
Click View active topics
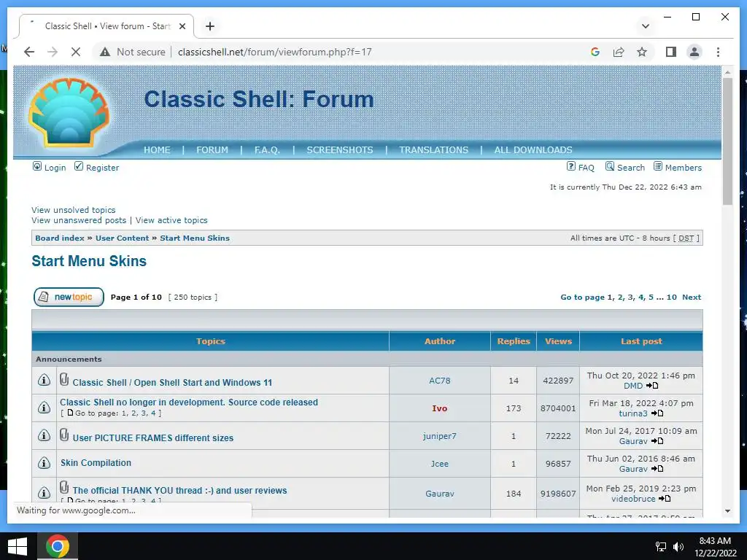click(x=171, y=220)
